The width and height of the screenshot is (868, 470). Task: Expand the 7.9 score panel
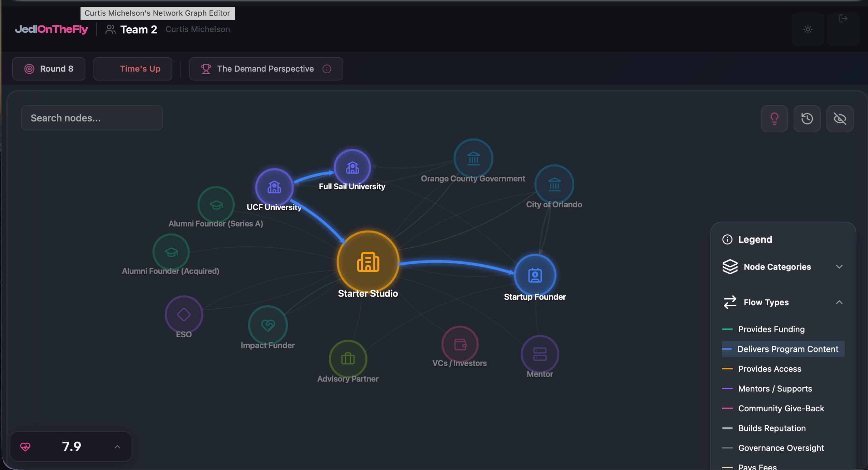(x=117, y=447)
